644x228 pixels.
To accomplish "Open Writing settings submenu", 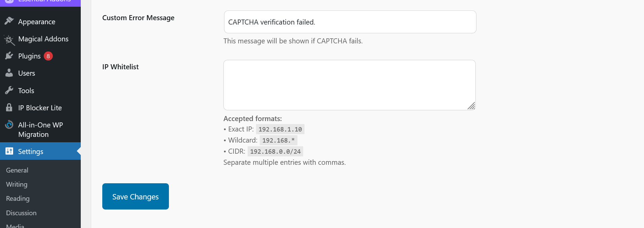I will coord(17,184).
